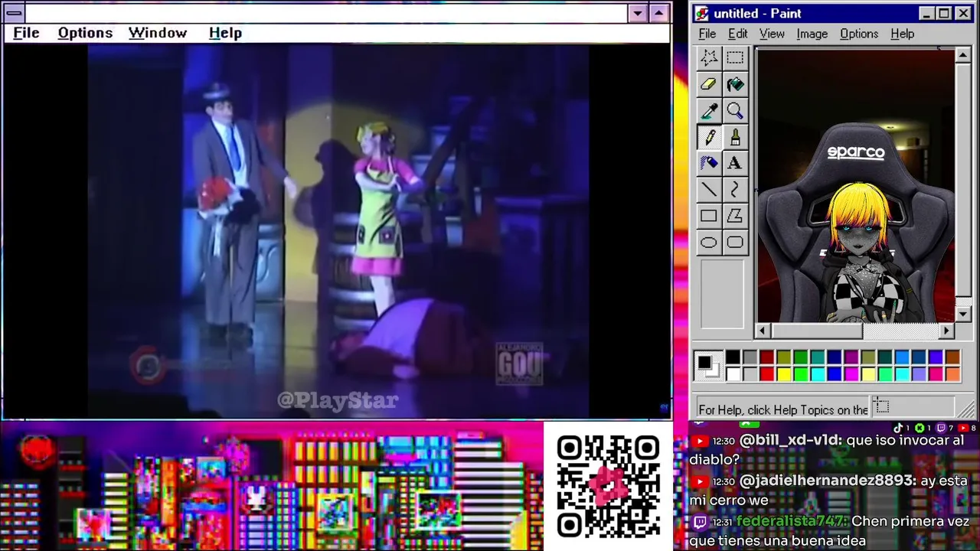Click the video playing in left window

click(x=338, y=231)
